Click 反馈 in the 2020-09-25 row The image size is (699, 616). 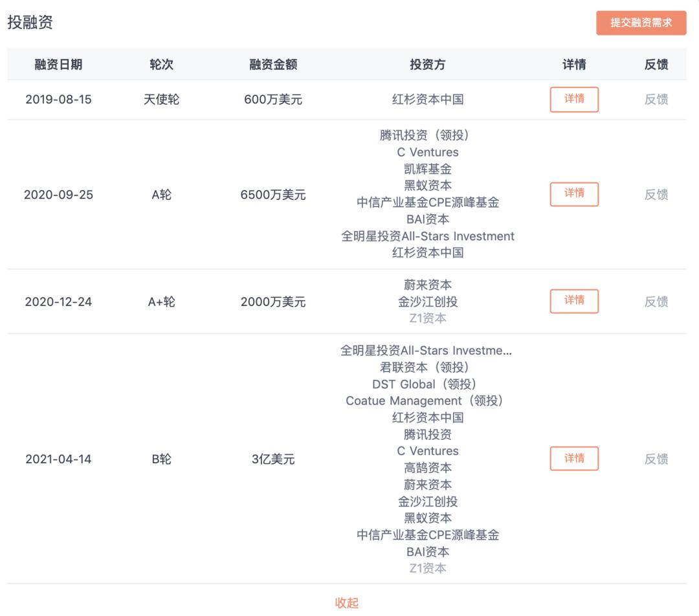[656, 195]
